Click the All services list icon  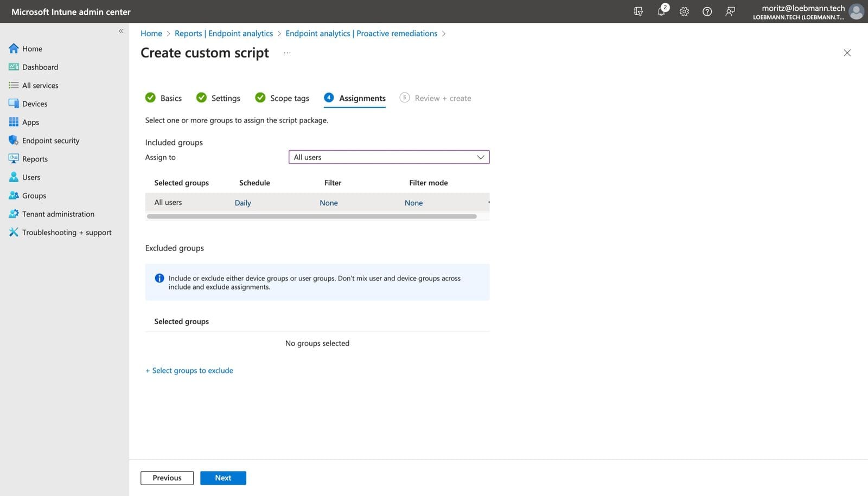14,85
